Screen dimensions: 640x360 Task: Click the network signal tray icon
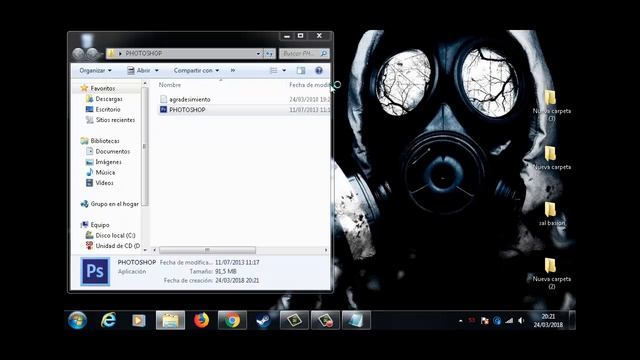pos(509,321)
